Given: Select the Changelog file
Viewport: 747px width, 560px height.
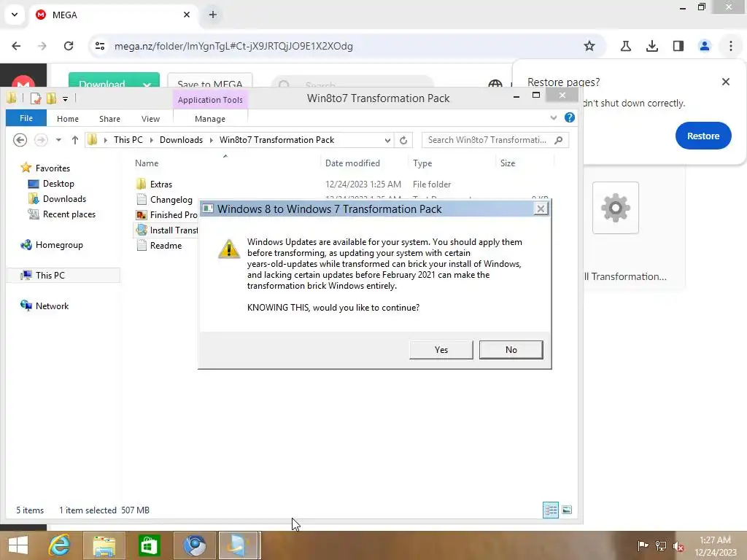Looking at the screenshot, I should [164, 200].
